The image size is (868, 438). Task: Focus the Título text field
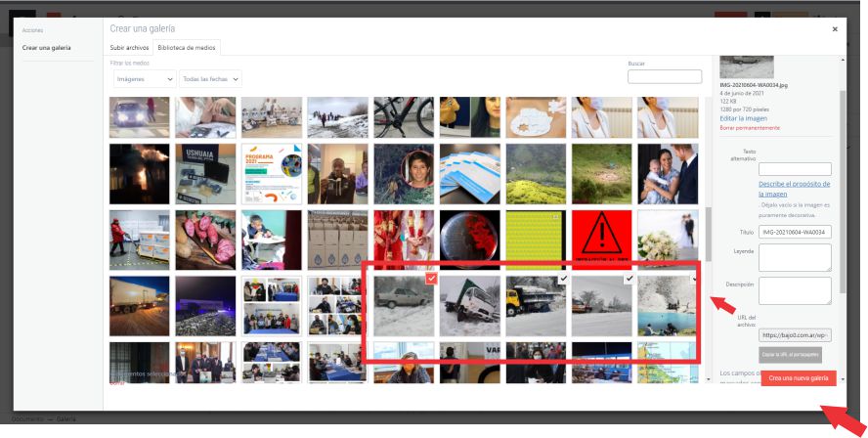[795, 232]
